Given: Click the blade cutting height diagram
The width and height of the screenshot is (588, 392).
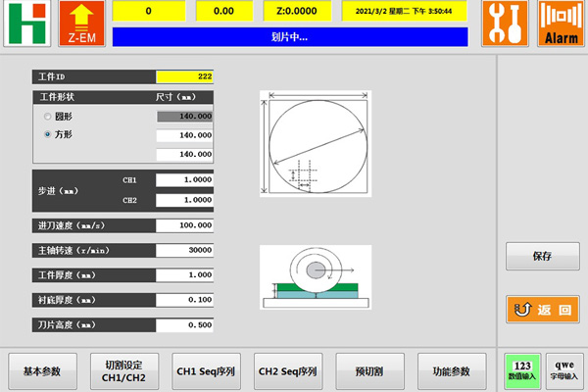Looking at the screenshot, I should 315,277.
